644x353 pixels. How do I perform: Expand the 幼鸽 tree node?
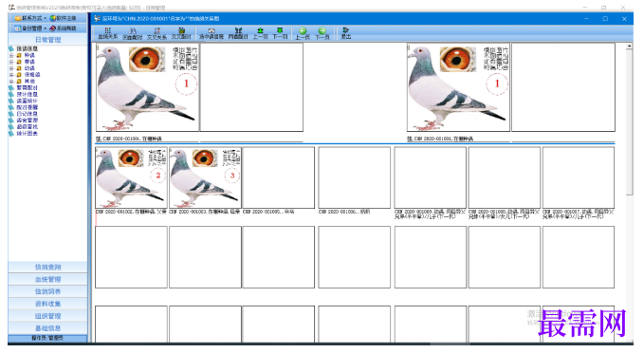coord(11,68)
